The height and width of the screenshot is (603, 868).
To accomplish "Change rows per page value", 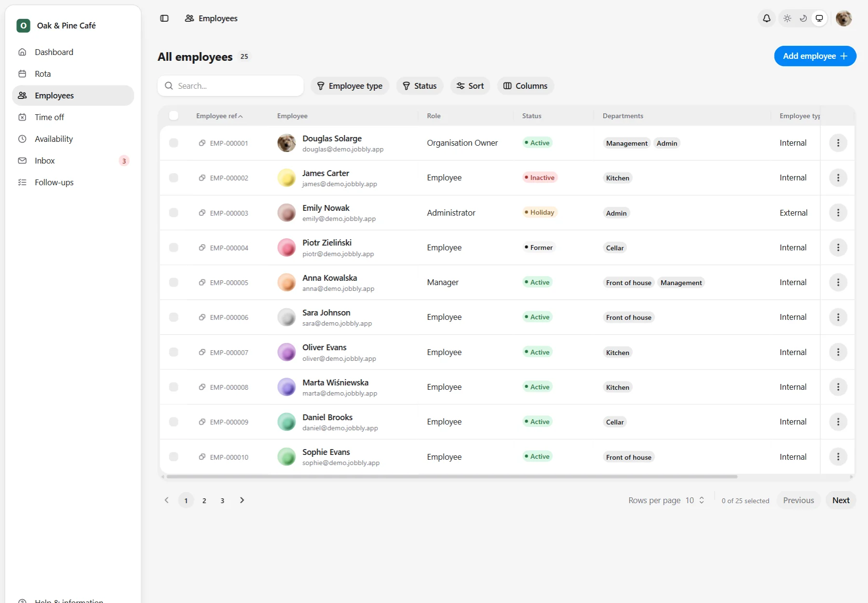I will [695, 500].
